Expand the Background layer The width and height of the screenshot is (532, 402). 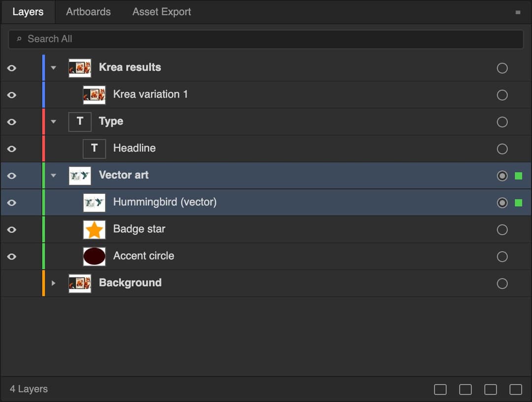(53, 283)
